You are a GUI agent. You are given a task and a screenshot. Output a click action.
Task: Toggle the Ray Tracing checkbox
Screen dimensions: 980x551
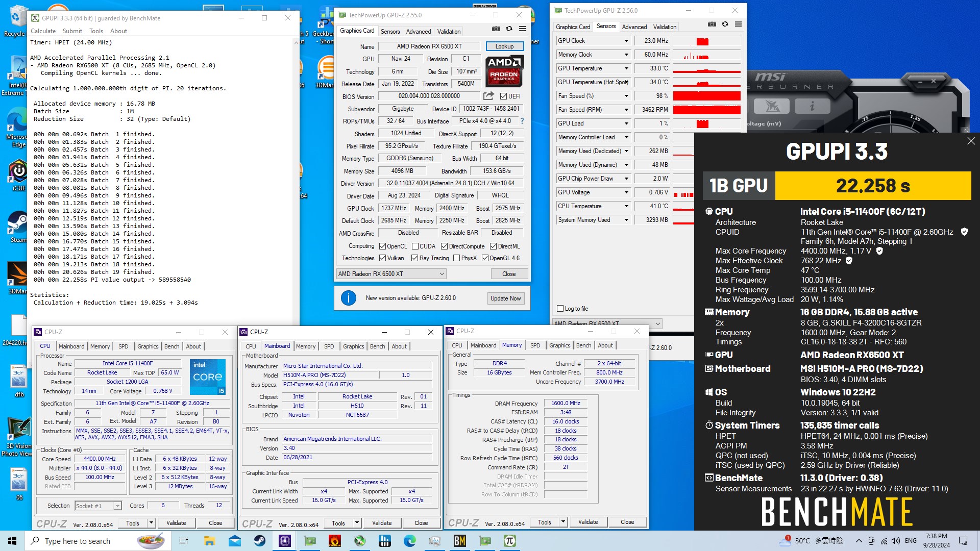[x=414, y=258]
